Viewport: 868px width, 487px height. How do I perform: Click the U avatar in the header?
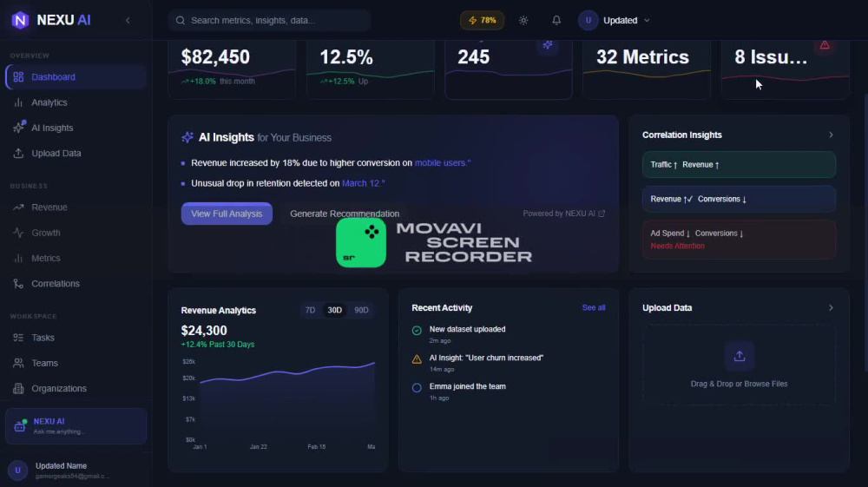588,21
